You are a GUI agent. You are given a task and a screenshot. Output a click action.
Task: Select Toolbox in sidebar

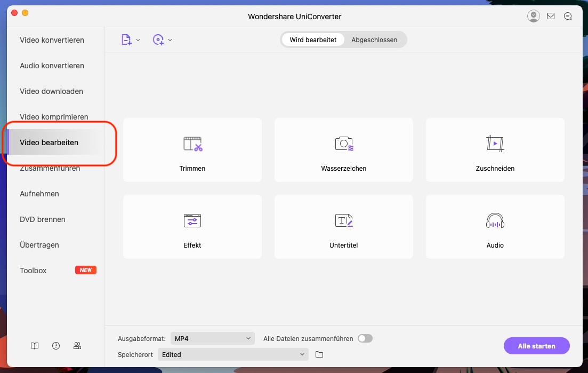[x=55, y=270]
